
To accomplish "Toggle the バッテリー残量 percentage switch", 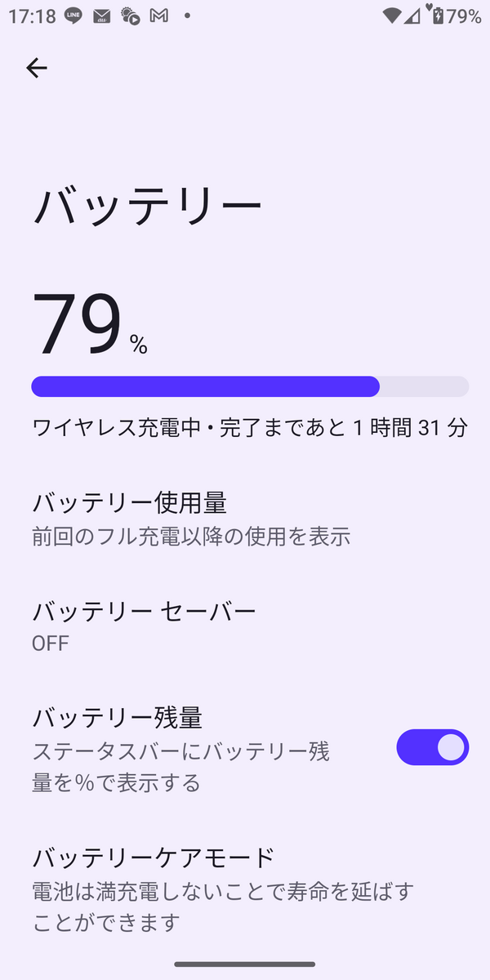I will tap(432, 747).
